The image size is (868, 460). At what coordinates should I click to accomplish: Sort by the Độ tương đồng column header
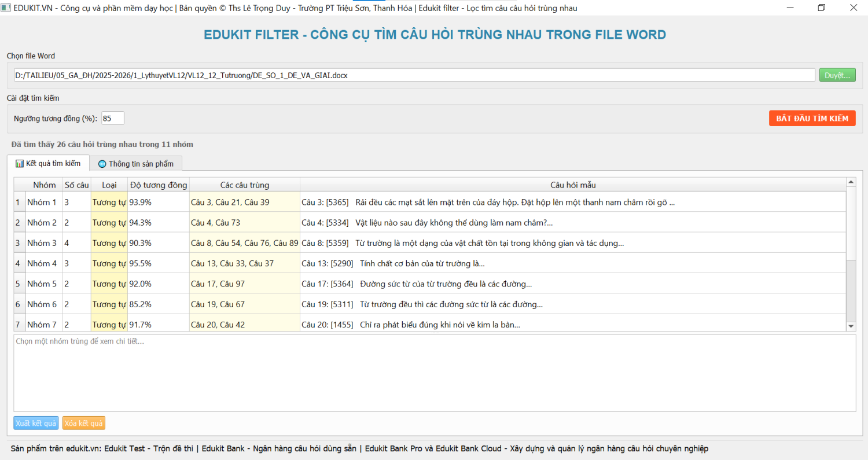coord(159,185)
